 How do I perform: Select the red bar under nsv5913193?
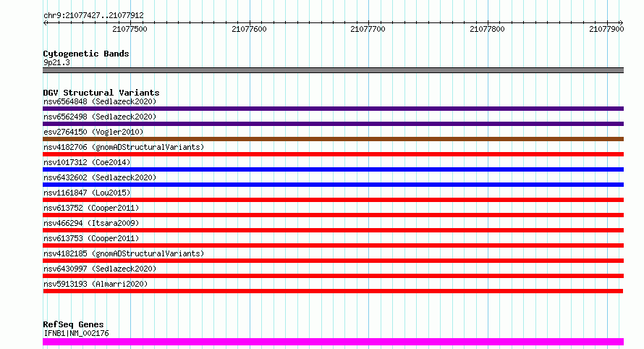[333, 291]
